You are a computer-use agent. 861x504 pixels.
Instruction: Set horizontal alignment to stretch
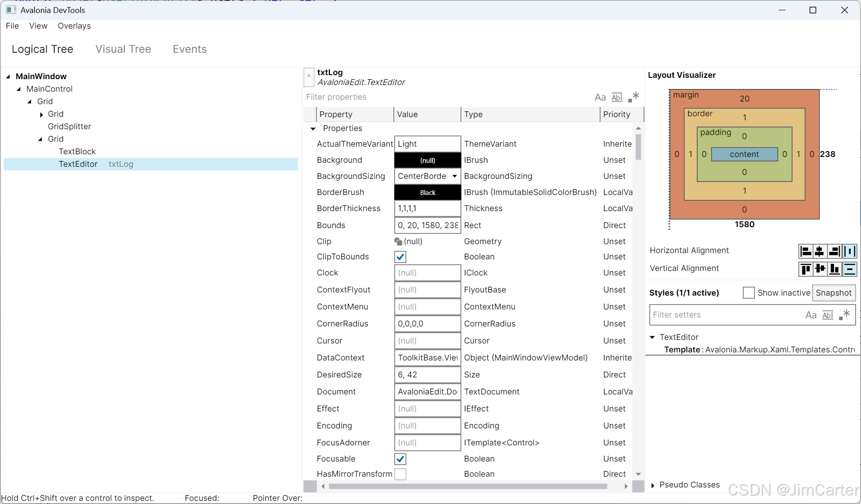pos(849,251)
